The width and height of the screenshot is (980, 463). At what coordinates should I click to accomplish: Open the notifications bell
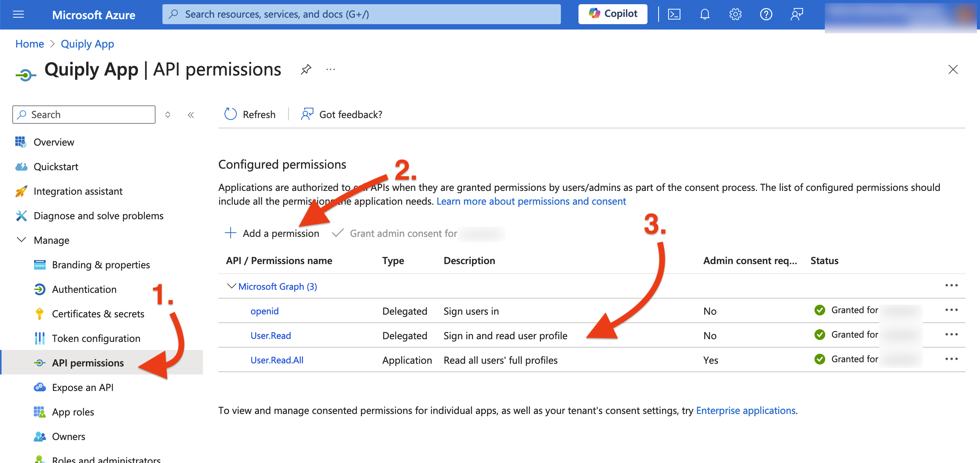705,15
